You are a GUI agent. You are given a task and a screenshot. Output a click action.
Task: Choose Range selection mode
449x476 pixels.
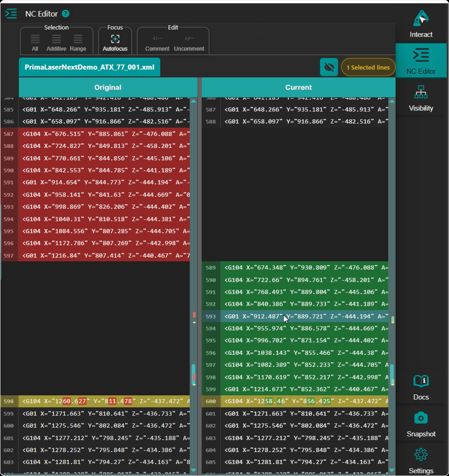[x=78, y=43]
